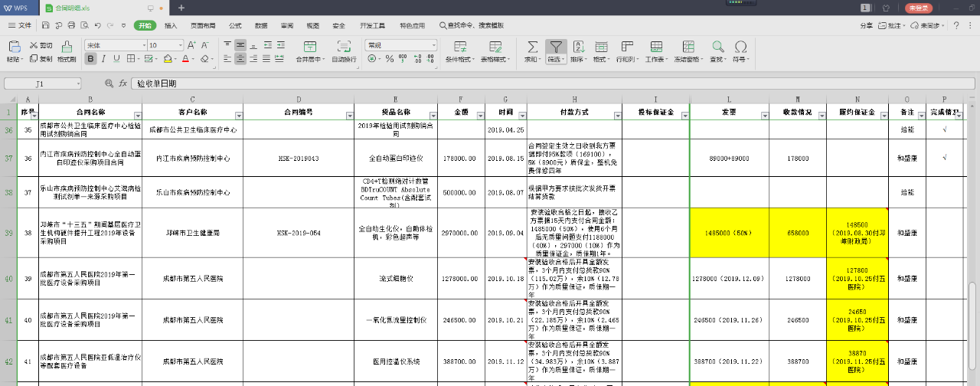Toggle Italic formatting button
The height and width of the screenshot is (386, 980).
point(103,59)
